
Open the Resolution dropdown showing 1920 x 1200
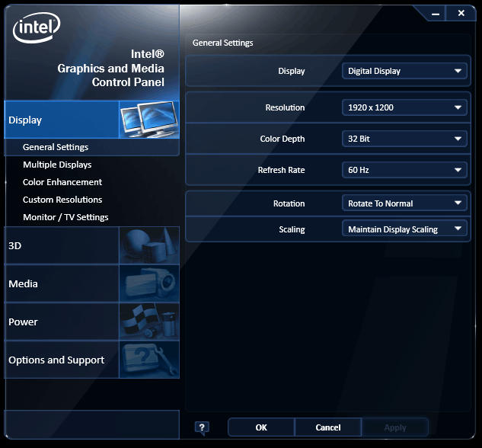tap(404, 107)
